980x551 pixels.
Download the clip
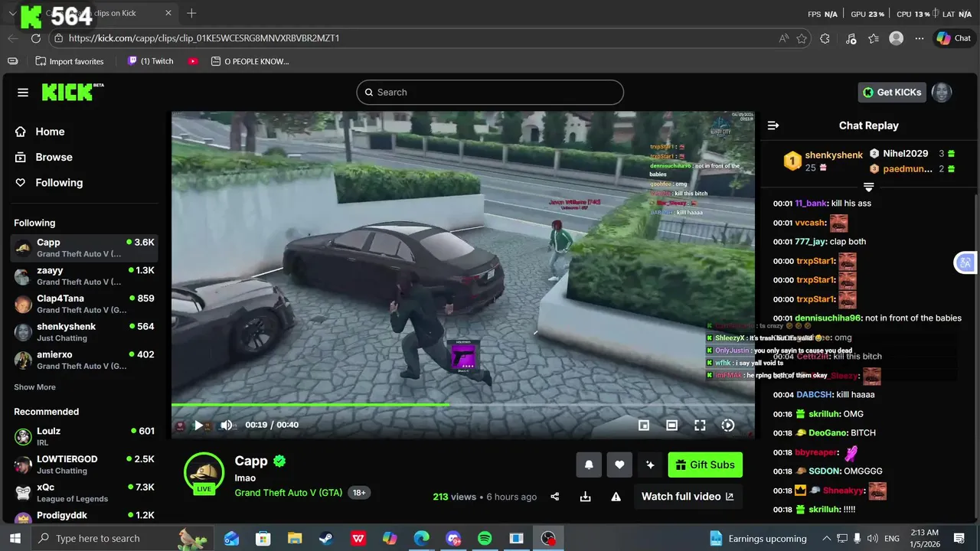(x=586, y=497)
